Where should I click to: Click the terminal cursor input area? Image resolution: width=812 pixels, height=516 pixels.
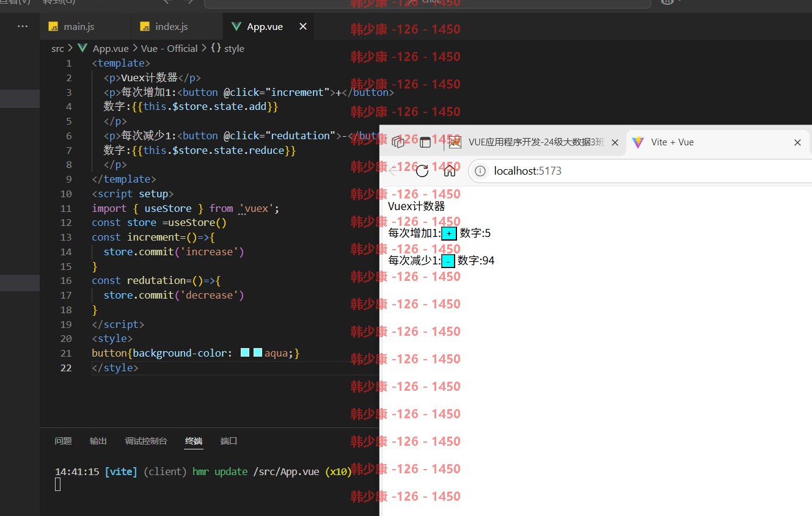pyautogui.click(x=58, y=484)
